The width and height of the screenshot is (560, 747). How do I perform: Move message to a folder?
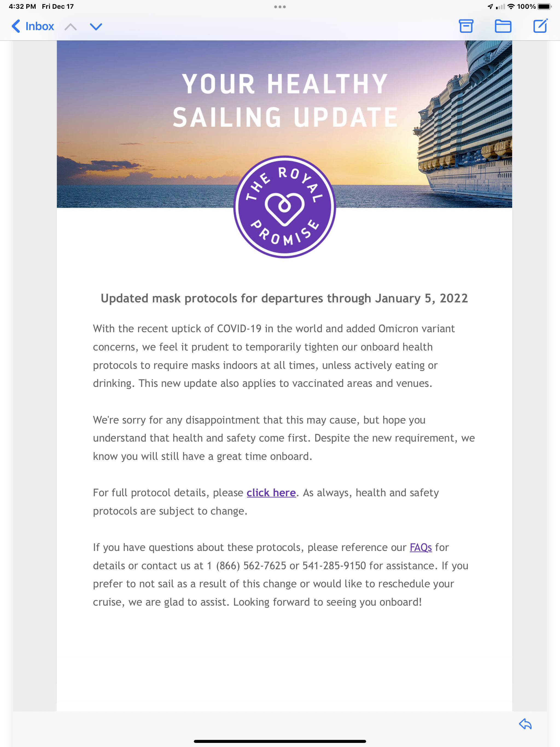click(x=503, y=26)
